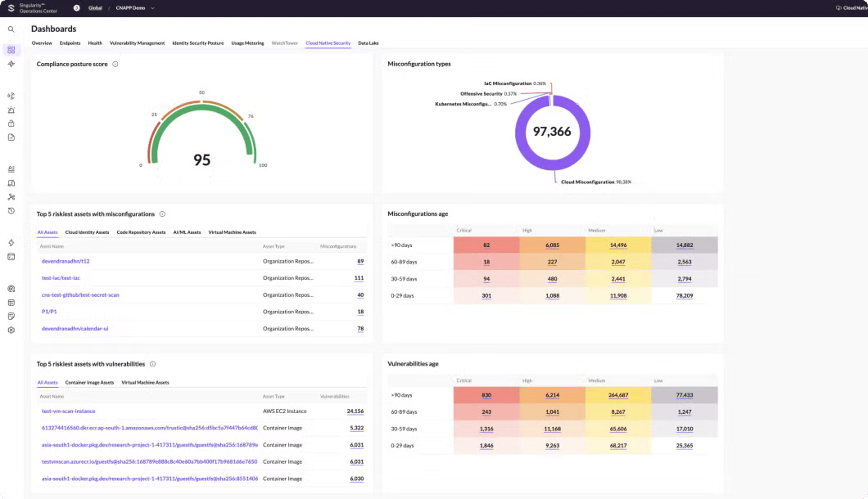Image resolution: width=868 pixels, height=499 pixels.
Task: Select the highlighted Dashboards grid icon in sidebar
Action: [11, 50]
